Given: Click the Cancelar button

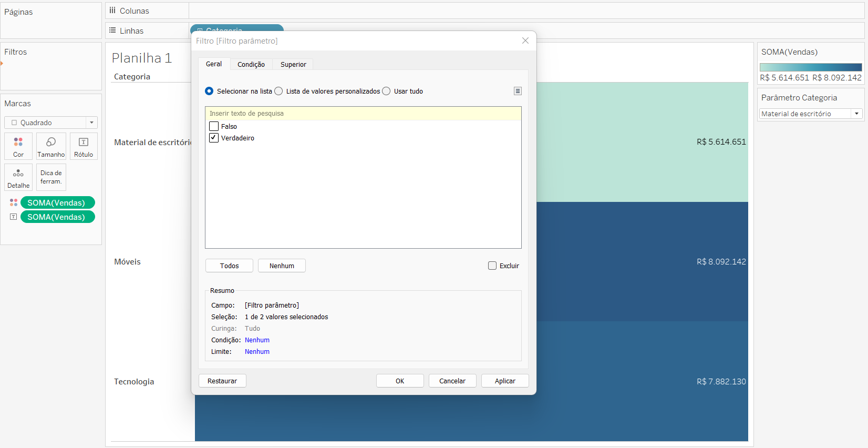Looking at the screenshot, I should tap(452, 381).
